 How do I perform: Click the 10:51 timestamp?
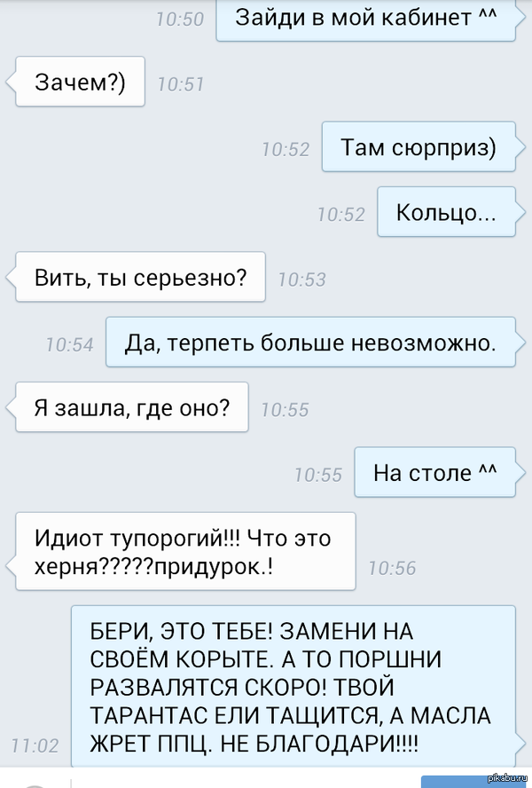point(181,84)
